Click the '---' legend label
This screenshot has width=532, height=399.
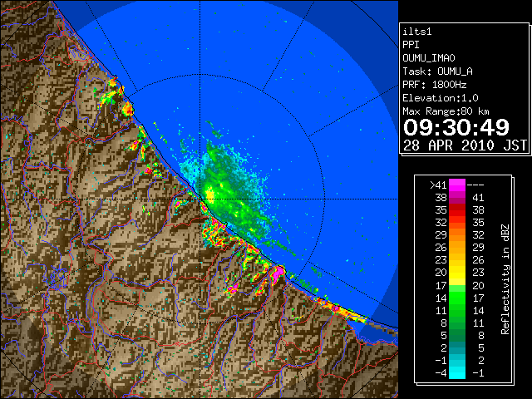tap(475, 185)
